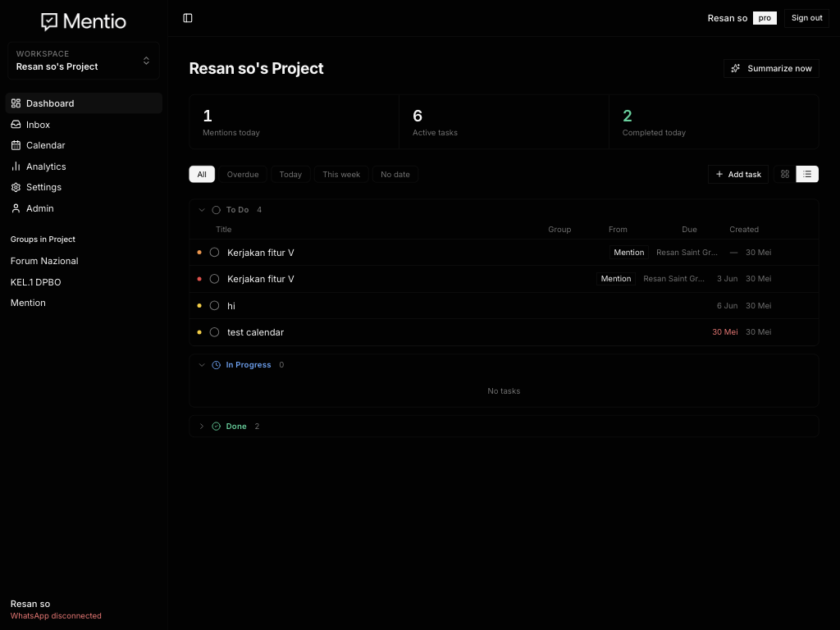840x630 pixels.
Task: Click the Admin person icon
Action: click(x=16, y=208)
